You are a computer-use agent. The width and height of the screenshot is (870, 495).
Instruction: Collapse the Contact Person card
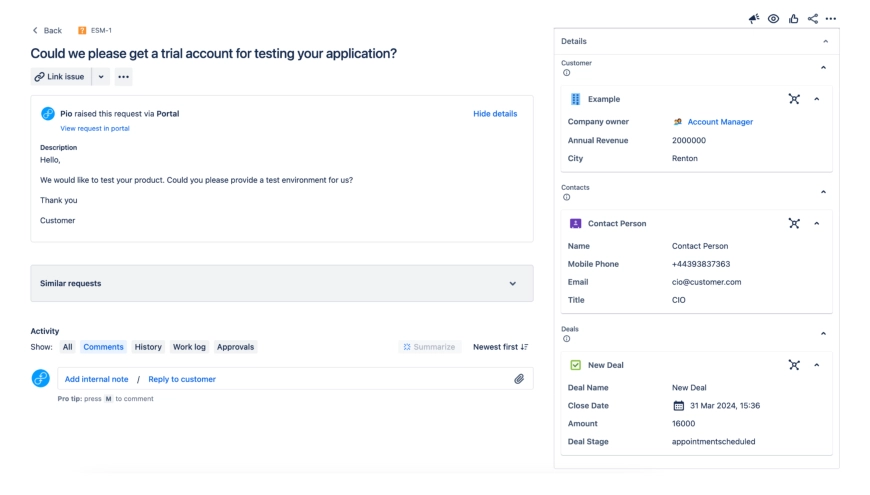click(x=817, y=223)
